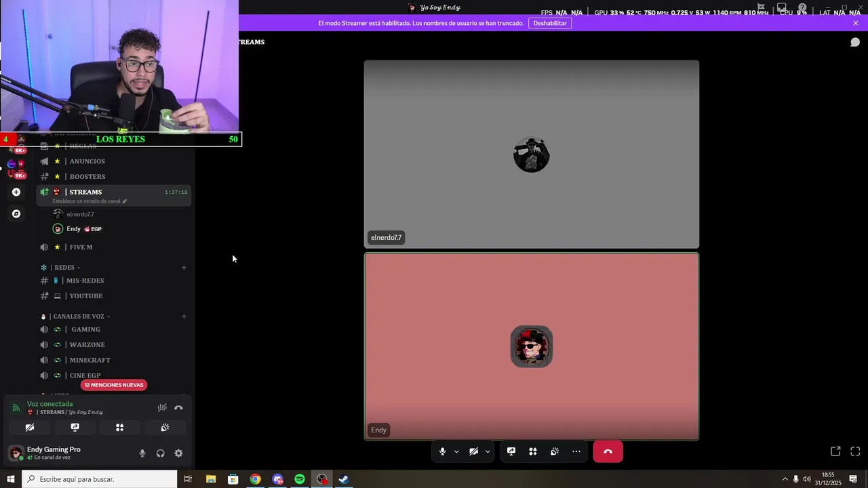Mute microphone in user panel
Screen dimensions: 868x488
[x=142, y=453]
